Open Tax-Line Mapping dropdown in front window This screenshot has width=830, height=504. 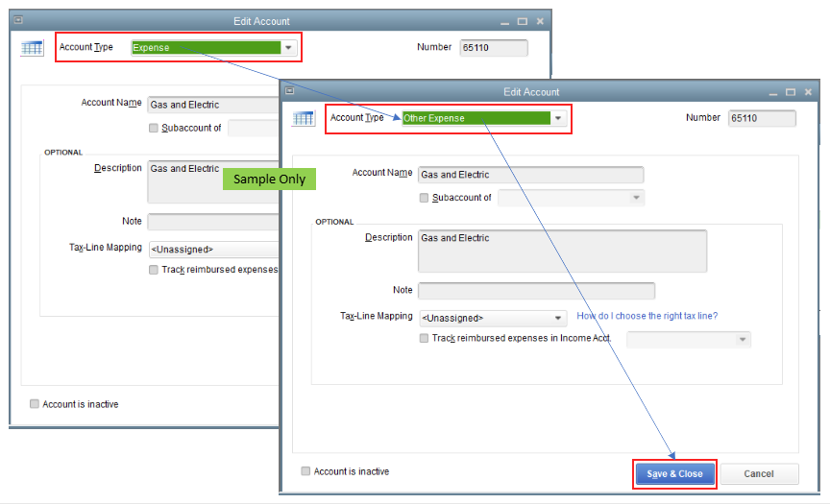[558, 318]
